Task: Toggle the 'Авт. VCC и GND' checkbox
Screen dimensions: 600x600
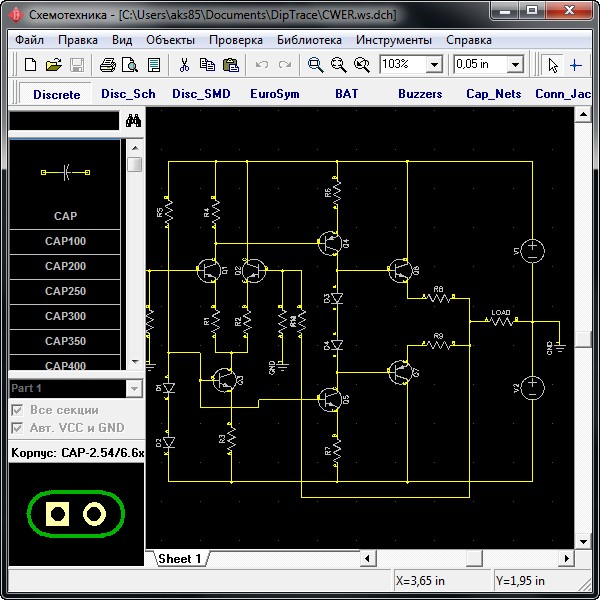Action: pyautogui.click(x=17, y=428)
